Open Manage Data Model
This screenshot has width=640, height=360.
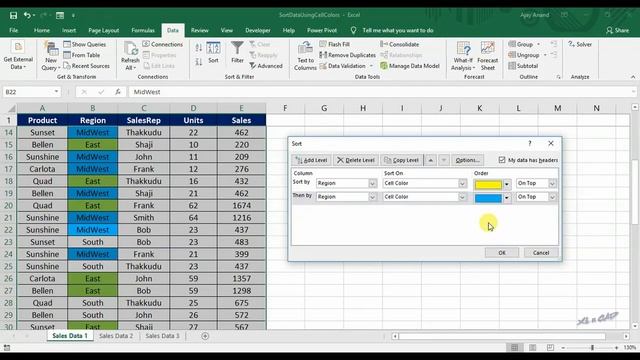pos(410,66)
